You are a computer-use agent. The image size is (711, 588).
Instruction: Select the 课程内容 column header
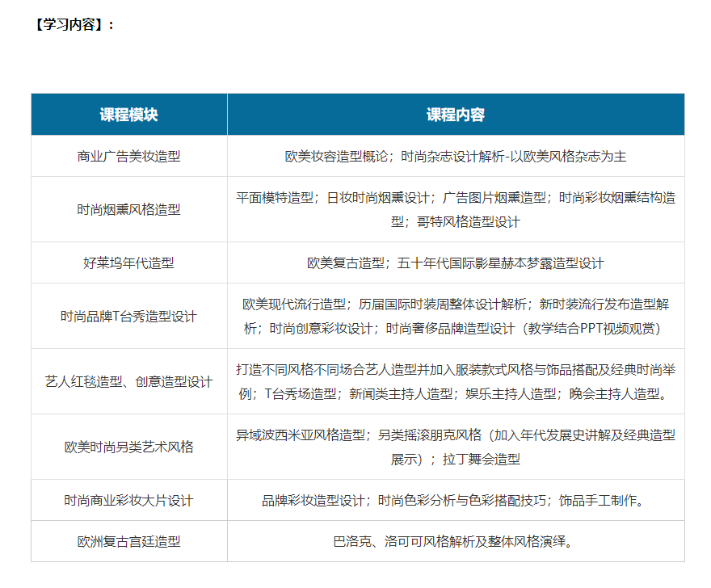[x=456, y=115]
